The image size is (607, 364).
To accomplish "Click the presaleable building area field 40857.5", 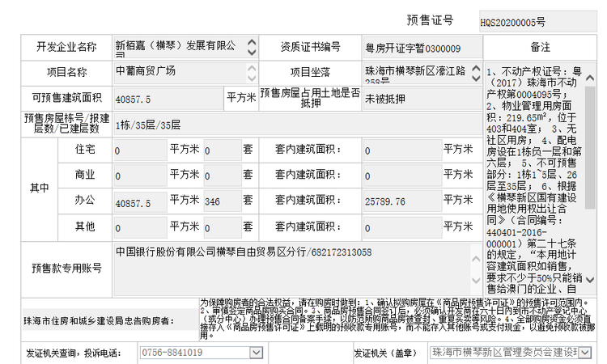I will (x=168, y=99).
